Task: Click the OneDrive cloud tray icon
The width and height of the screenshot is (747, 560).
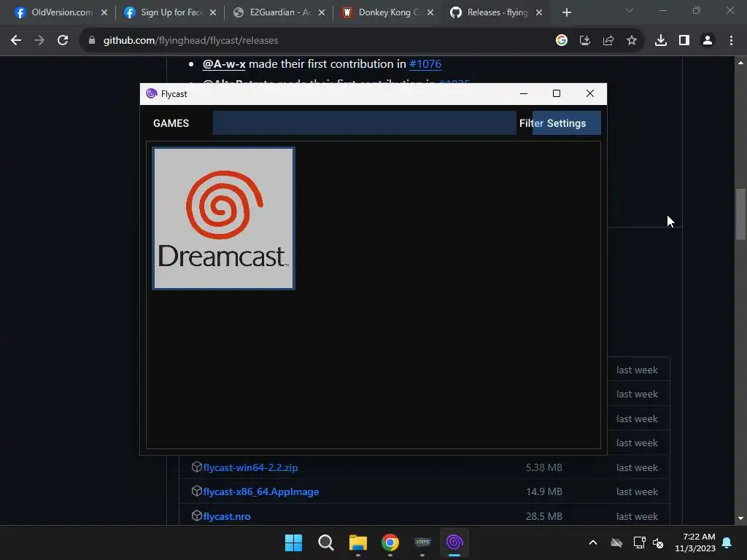Action: tap(616, 542)
